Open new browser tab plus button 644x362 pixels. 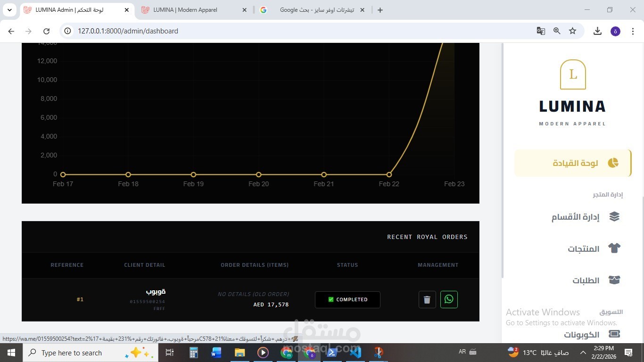[x=380, y=10]
